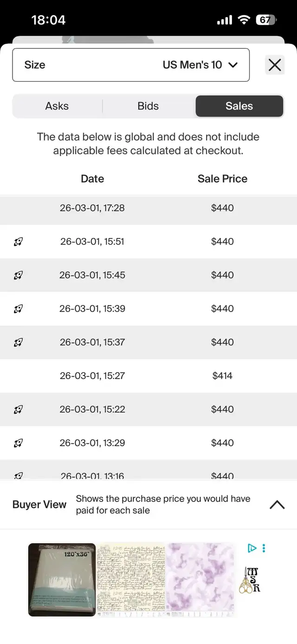This screenshot has height=644, width=297.
Task: Tap the rocket icon beside the 15:45 sale
Action: coord(18,275)
